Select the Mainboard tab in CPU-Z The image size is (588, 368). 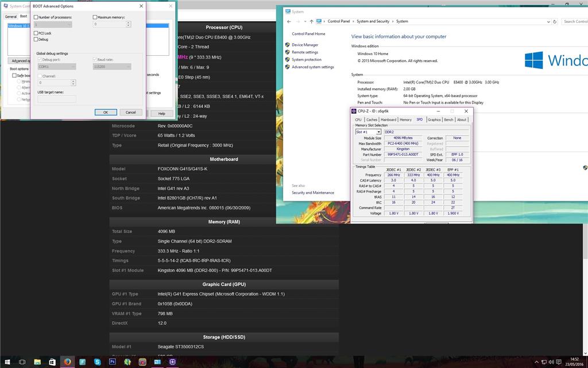pos(389,120)
